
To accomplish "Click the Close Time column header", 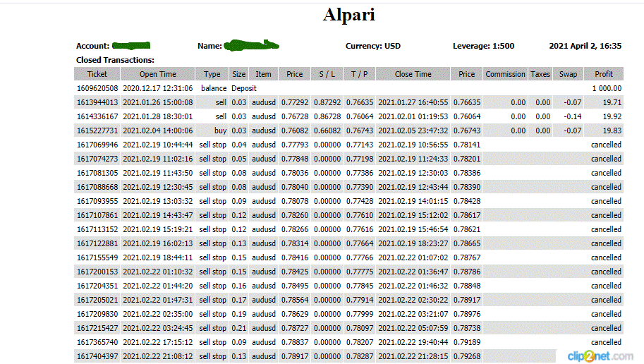I will pyautogui.click(x=413, y=74).
